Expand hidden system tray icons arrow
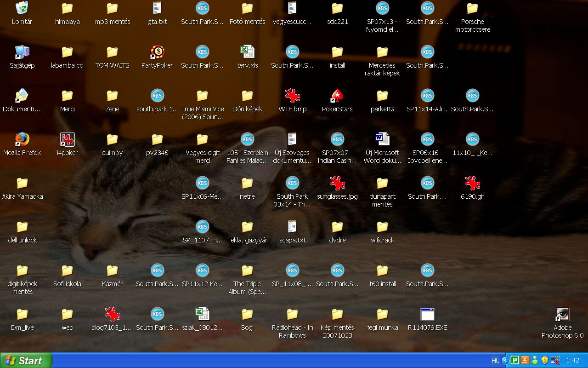 pyautogui.click(x=506, y=361)
